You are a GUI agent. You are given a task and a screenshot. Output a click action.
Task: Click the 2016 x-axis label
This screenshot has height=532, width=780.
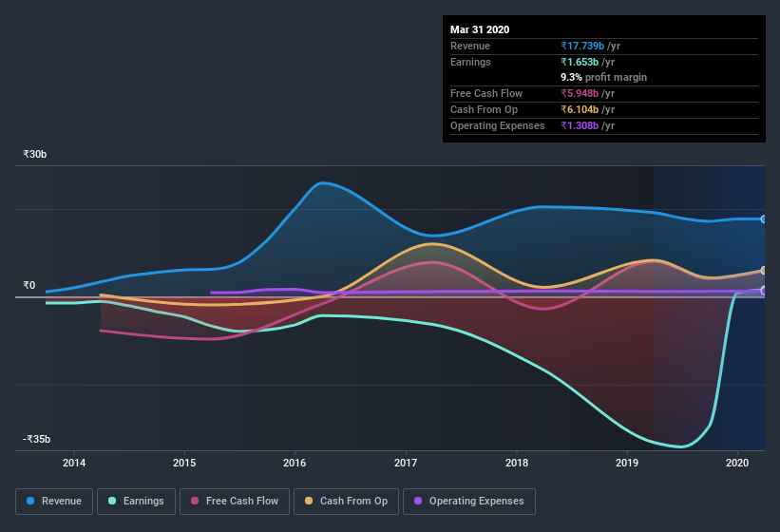click(295, 463)
